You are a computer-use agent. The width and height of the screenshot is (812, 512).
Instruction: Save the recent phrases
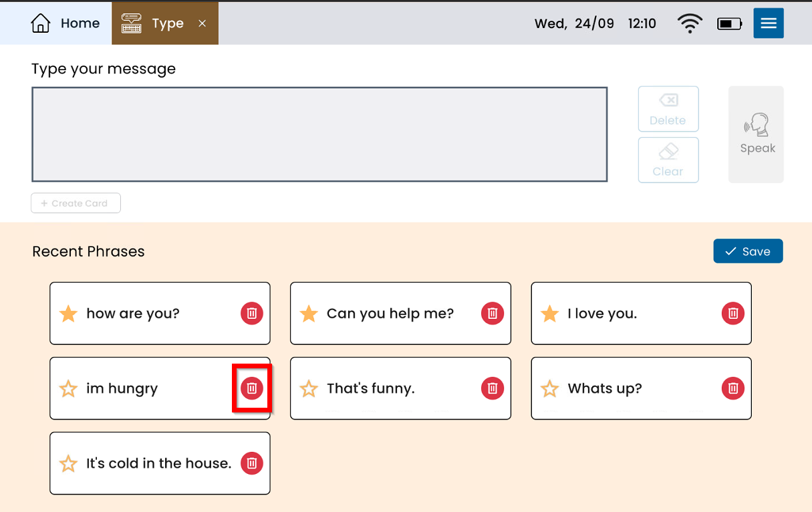(748, 251)
